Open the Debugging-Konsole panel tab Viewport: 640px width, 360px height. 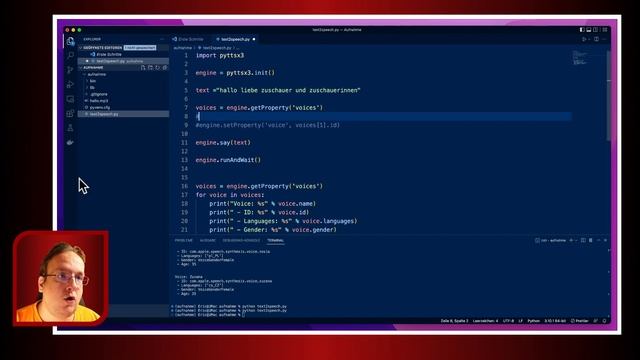point(241,240)
